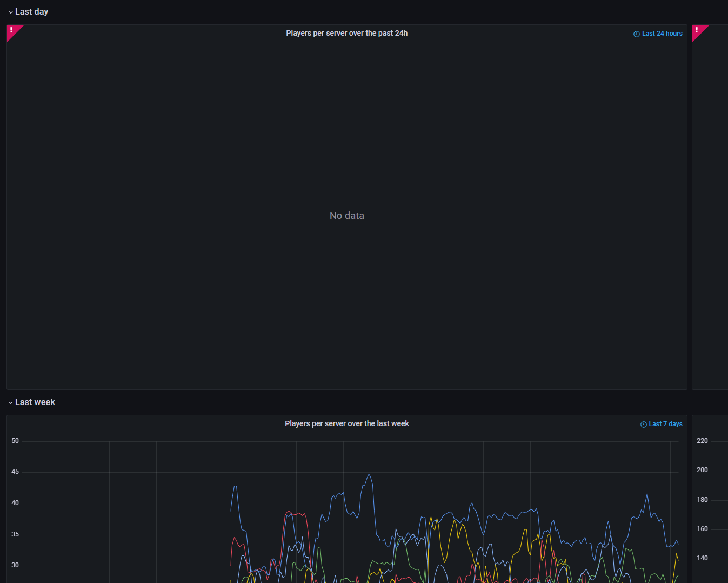728x583 pixels.
Task: Click the "220" label on the right y-axis
Action: (702, 441)
